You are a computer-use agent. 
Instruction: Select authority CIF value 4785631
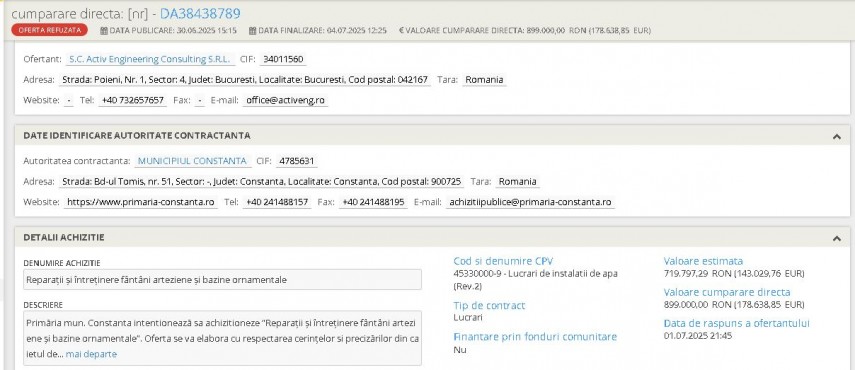coord(297,161)
